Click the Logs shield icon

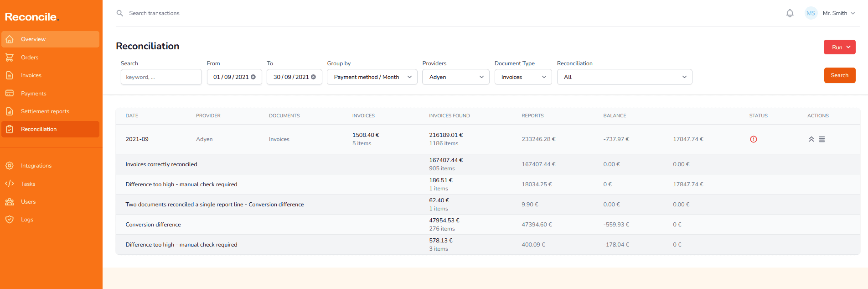pos(10,220)
